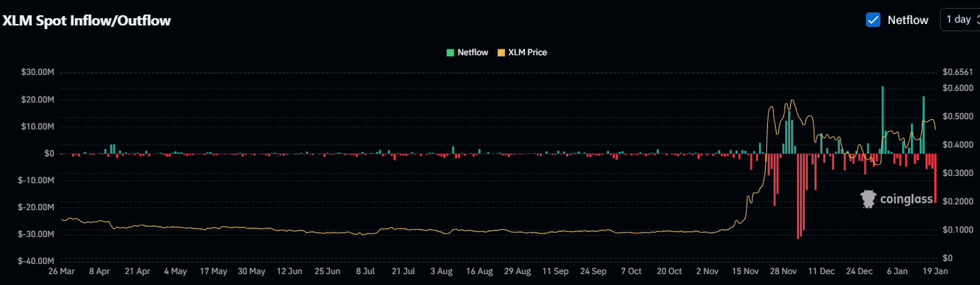Click the 7 Oct date label

pos(631,271)
